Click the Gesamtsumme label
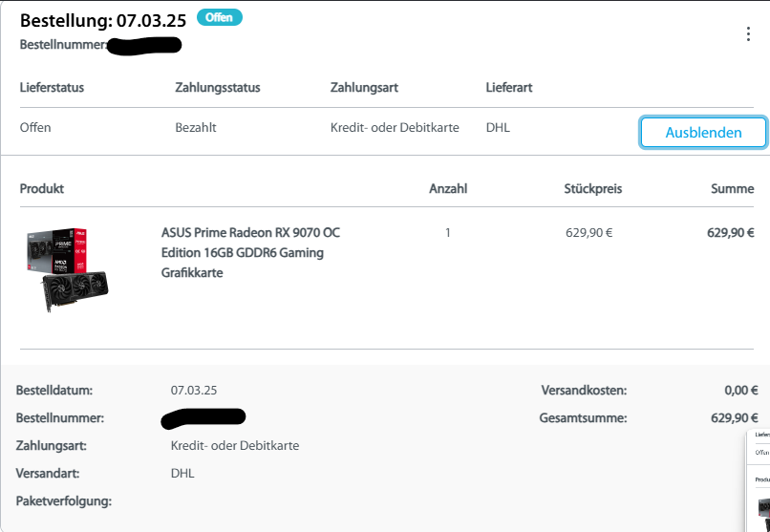Screen dimensions: 770x532 [583, 418]
